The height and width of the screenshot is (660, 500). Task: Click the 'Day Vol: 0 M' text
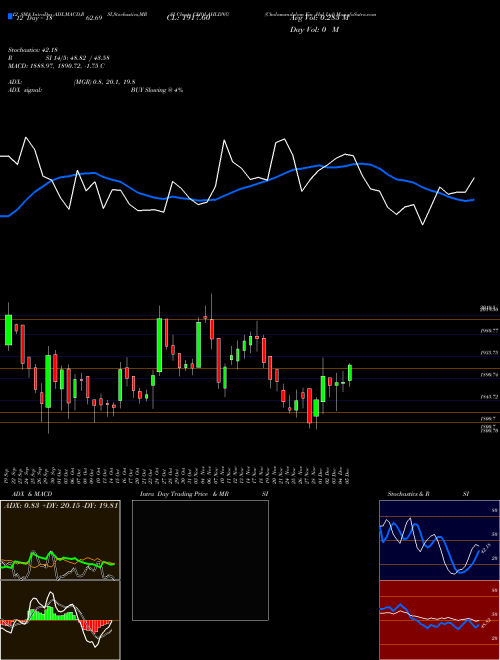pos(314,29)
